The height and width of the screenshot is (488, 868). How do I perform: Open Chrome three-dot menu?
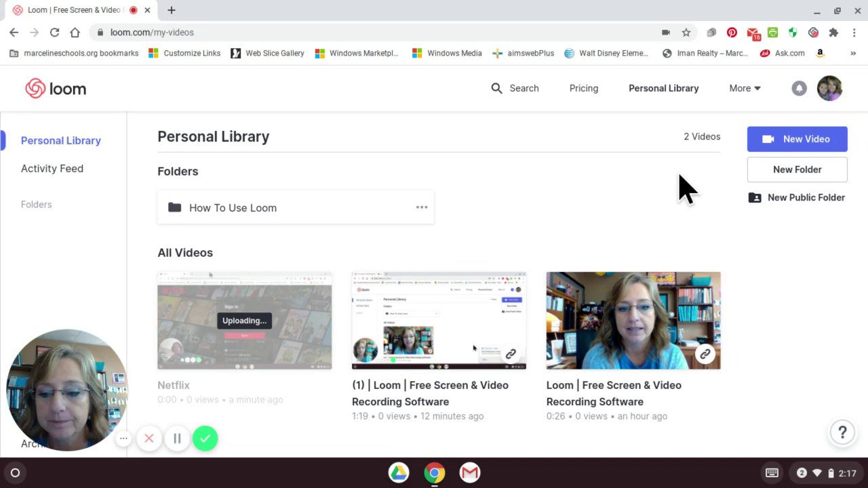coord(854,32)
